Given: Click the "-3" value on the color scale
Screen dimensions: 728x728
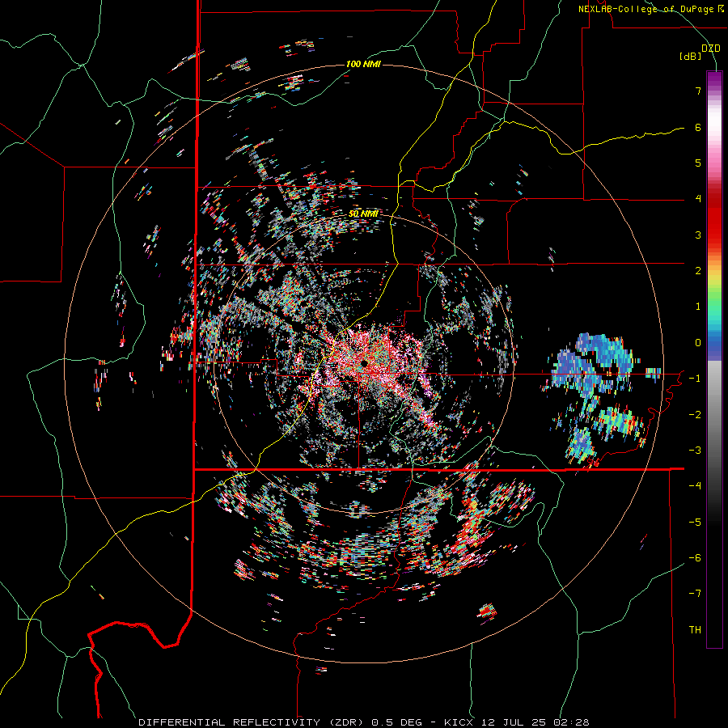Looking at the screenshot, I should tap(695, 451).
